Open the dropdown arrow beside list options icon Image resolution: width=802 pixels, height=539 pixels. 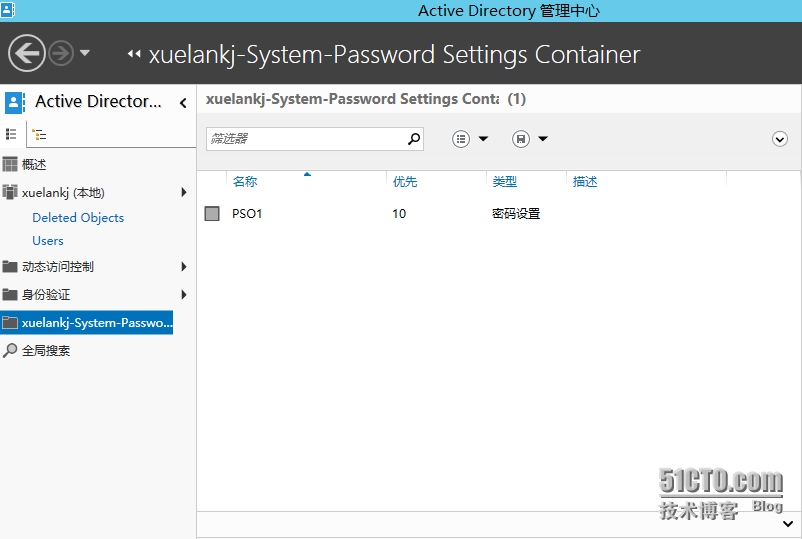[x=483, y=139]
